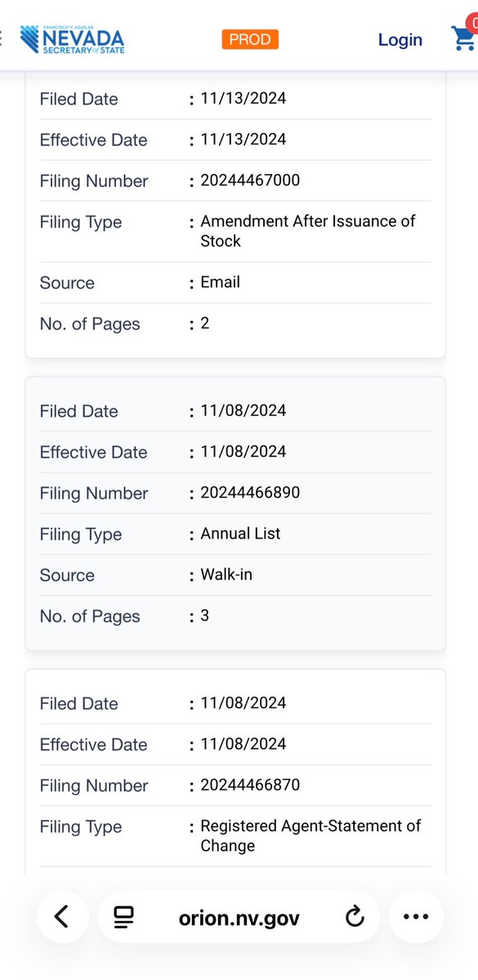Select filing number 20244467000

click(x=250, y=181)
